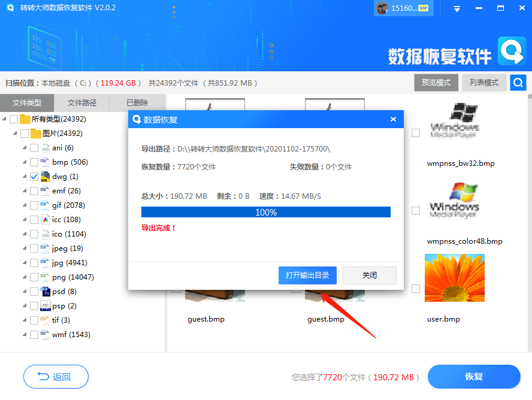This screenshot has width=532, height=400.
Task: Click the user avatar in the VIP account badge
Action: click(382, 8)
